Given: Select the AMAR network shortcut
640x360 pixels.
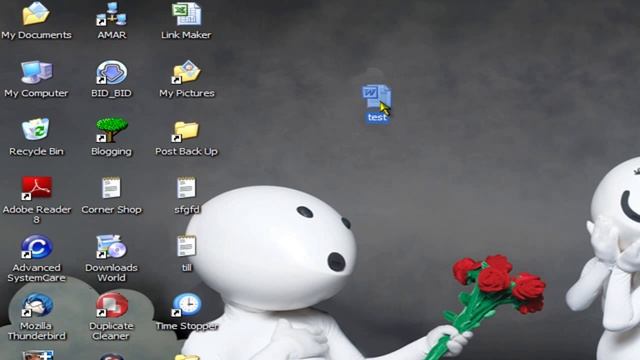Looking at the screenshot, I should [x=111, y=14].
